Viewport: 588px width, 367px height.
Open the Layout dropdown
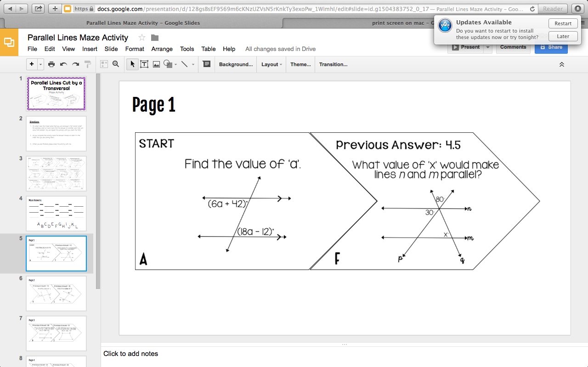[271, 64]
